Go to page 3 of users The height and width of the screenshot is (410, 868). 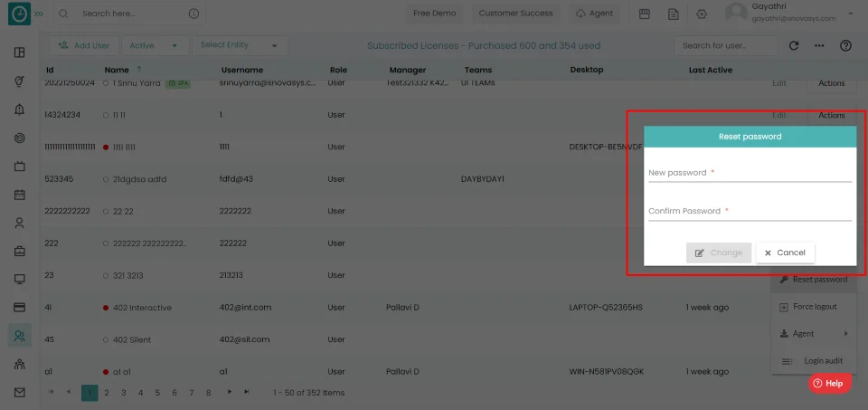[x=124, y=392]
